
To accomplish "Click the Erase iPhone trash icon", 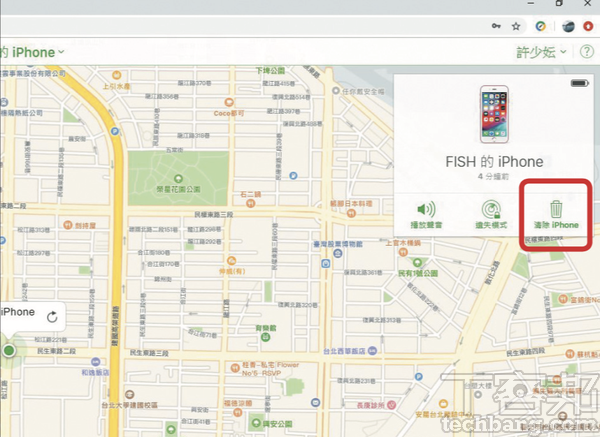I will coord(556,209).
